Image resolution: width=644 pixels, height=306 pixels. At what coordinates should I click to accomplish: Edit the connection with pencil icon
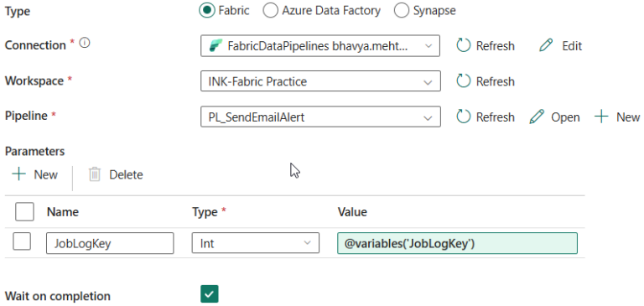click(560, 45)
